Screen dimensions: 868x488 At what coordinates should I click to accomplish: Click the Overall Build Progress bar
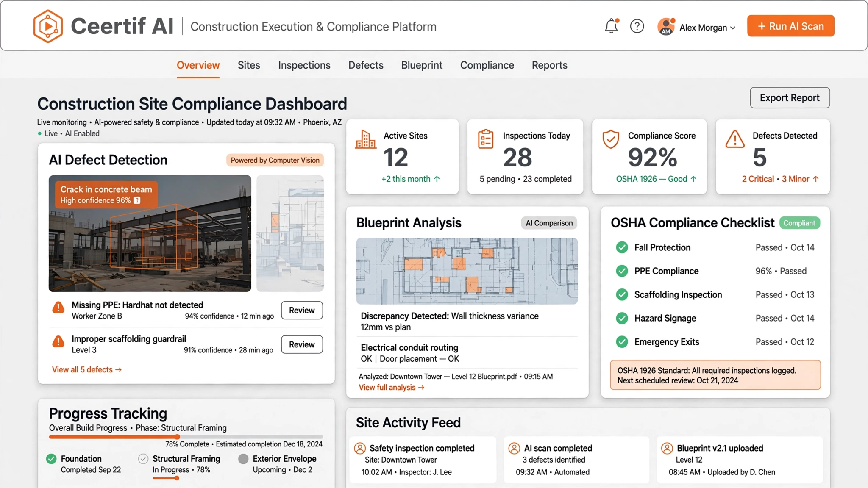pos(186,437)
